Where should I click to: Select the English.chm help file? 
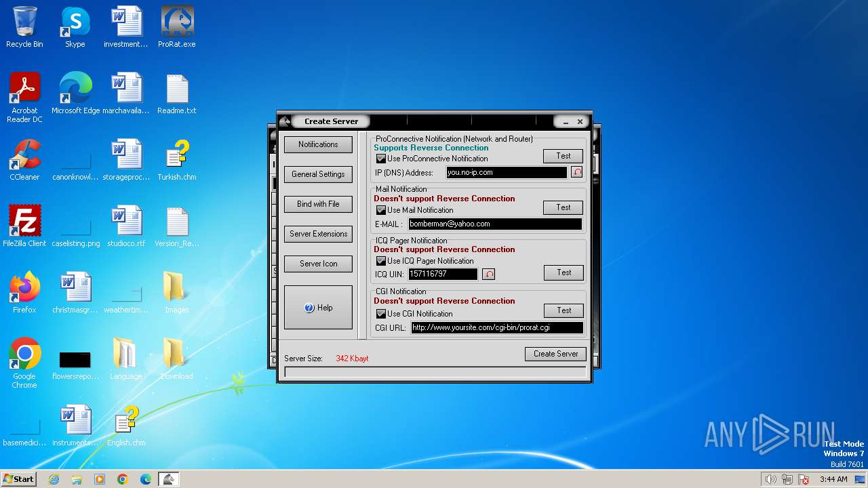[x=126, y=426]
